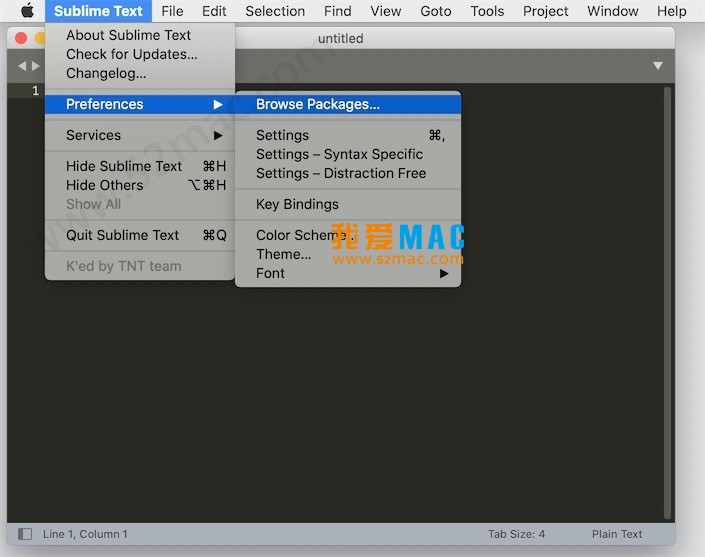705x557 pixels.
Task: Select Check for Updates…
Action: 140,54
